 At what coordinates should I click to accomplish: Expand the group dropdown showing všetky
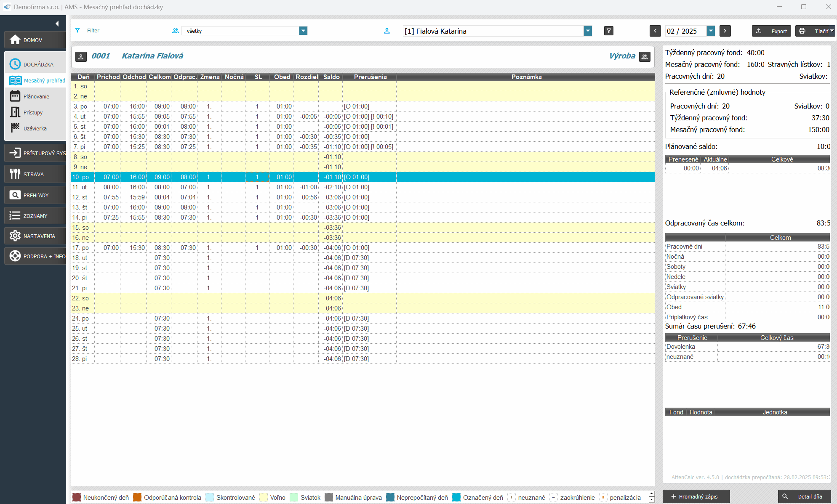click(303, 31)
